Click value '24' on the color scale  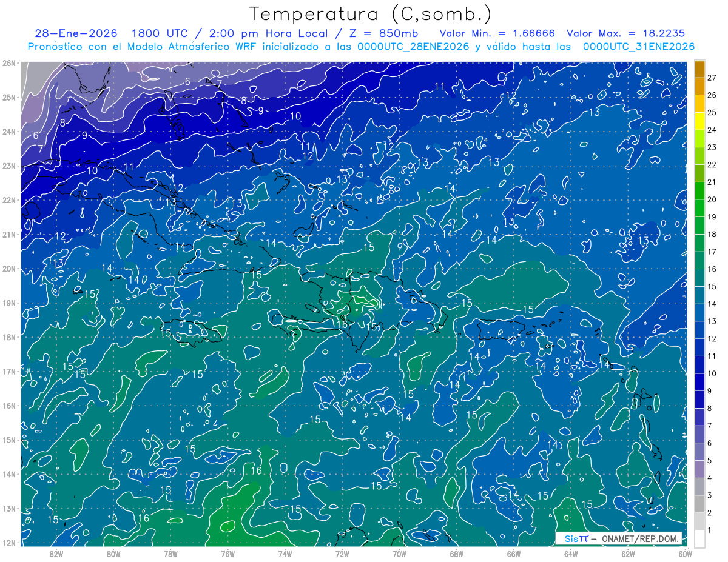712,130
